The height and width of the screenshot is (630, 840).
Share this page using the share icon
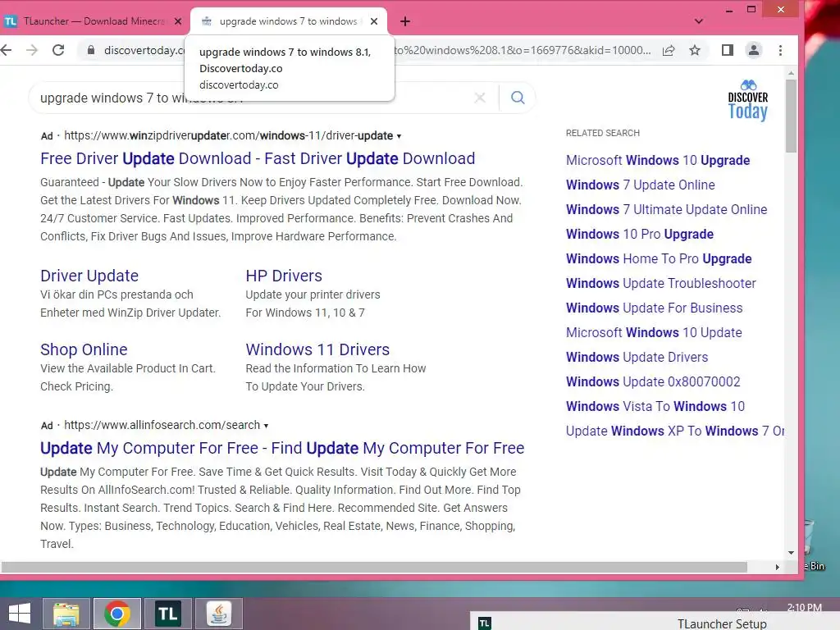pos(669,50)
